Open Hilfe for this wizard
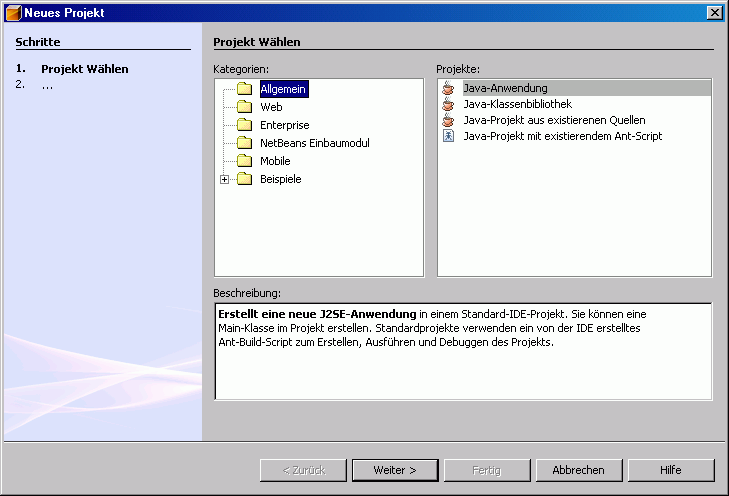Viewport: 729px width, 496px height. pos(671,470)
